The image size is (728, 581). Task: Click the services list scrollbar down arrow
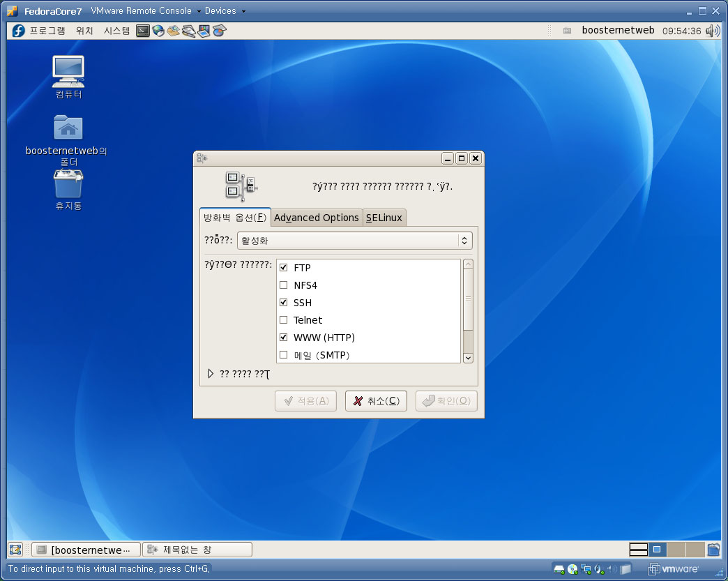[468, 357]
